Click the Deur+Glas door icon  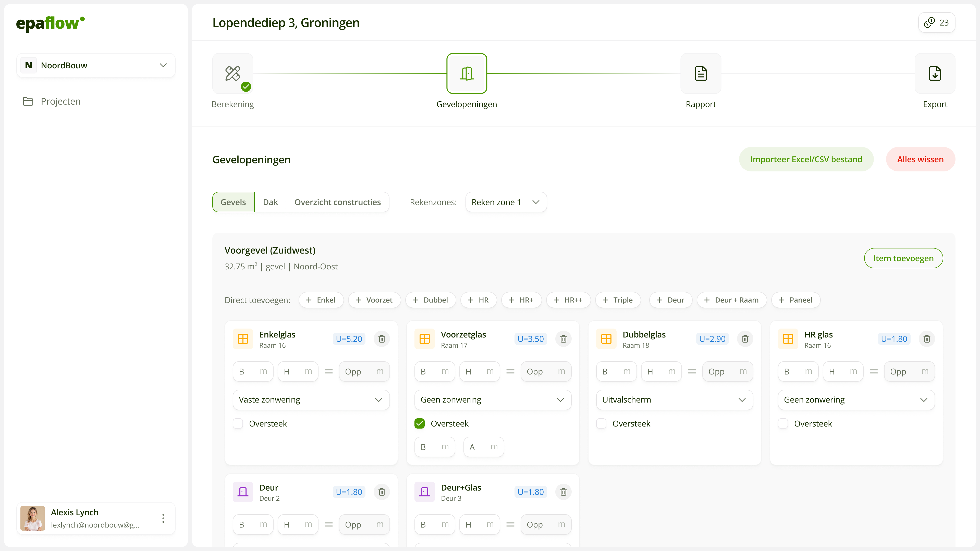click(x=425, y=492)
